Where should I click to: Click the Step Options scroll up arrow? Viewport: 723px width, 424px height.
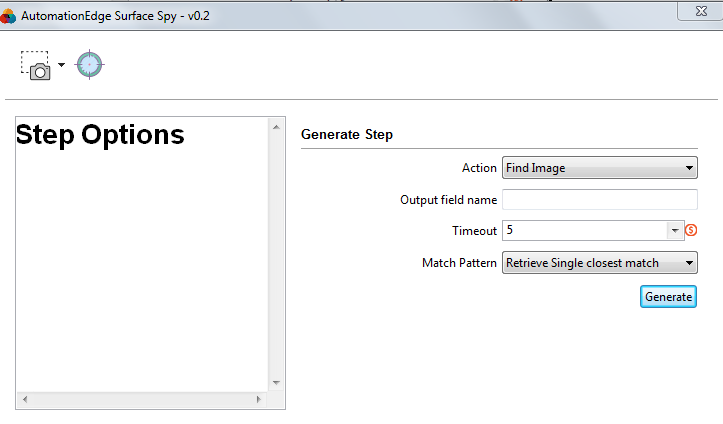(x=276, y=127)
